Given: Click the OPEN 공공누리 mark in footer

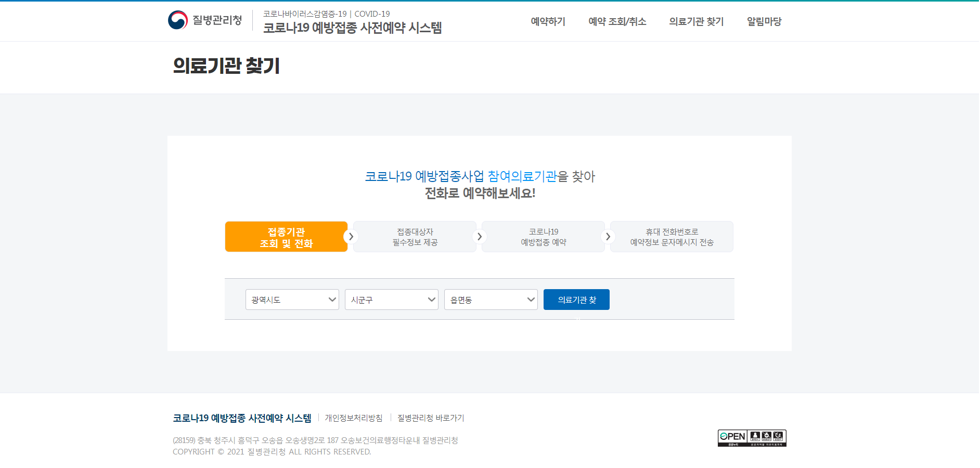Looking at the screenshot, I should [x=731, y=436].
